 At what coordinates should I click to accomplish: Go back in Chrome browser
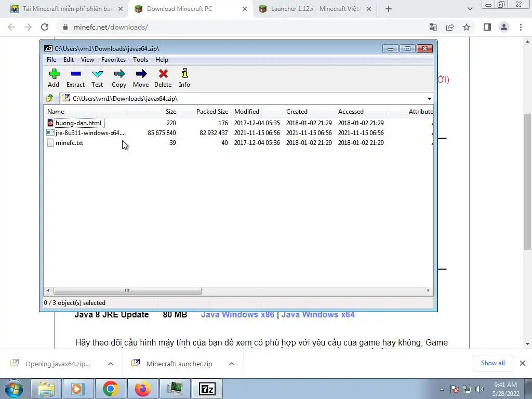(x=11, y=27)
